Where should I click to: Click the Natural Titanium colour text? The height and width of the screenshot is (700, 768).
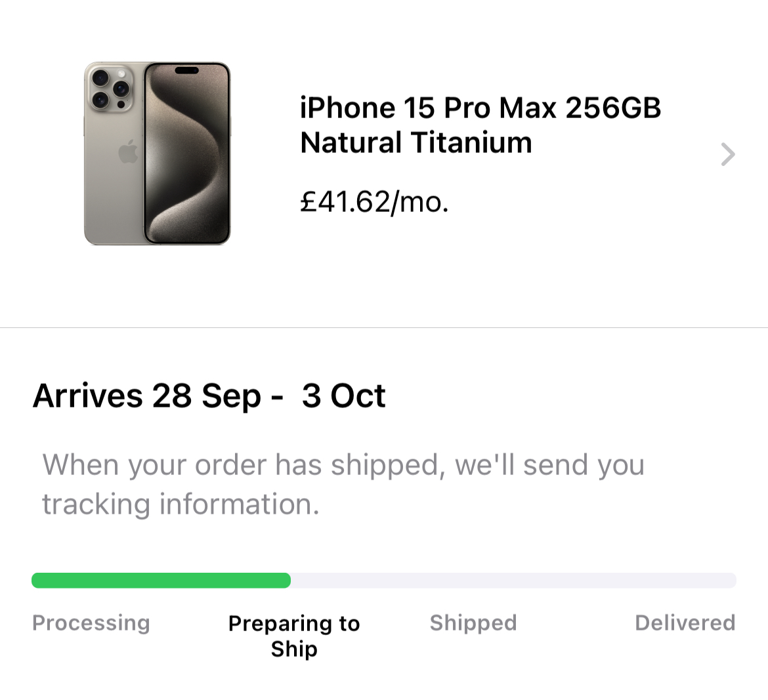coord(416,143)
